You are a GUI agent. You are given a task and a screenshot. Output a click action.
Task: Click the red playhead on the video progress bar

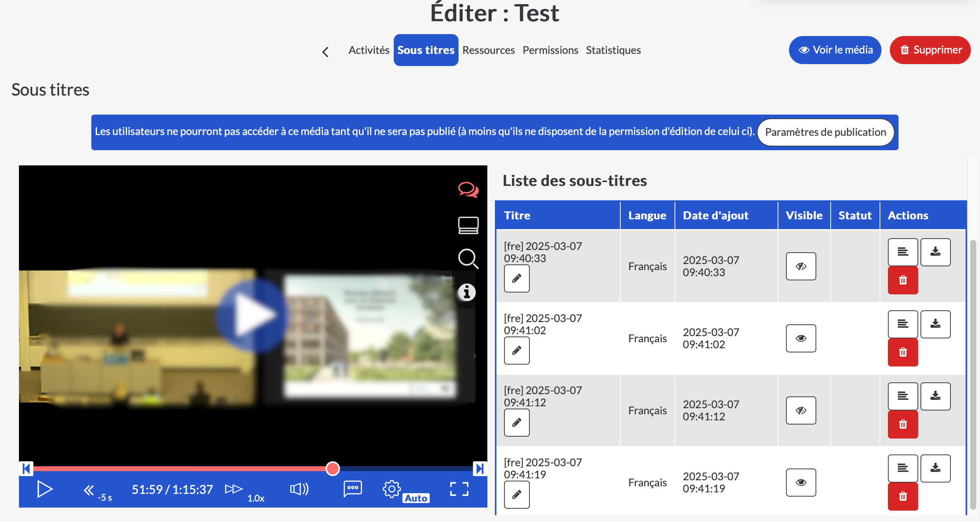click(332, 468)
